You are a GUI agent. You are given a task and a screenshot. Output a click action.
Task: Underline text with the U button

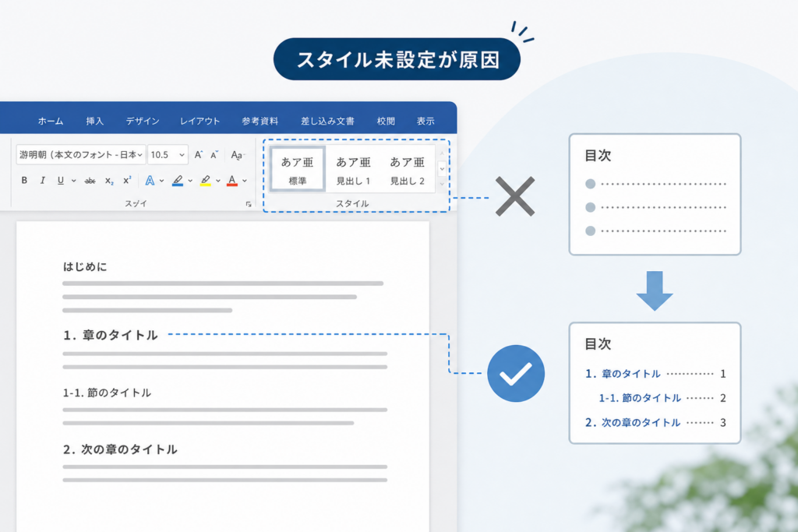(x=61, y=180)
